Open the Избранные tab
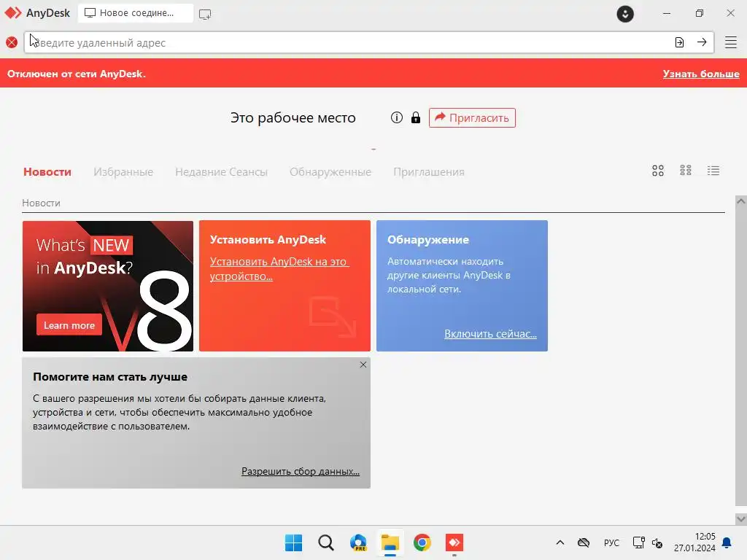747x560 pixels. pyautogui.click(x=123, y=172)
